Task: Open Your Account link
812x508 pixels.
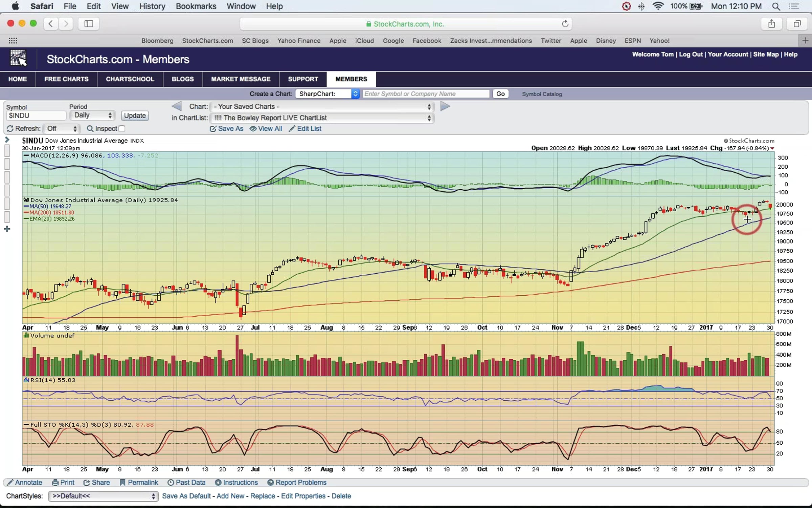Action: 728,55
